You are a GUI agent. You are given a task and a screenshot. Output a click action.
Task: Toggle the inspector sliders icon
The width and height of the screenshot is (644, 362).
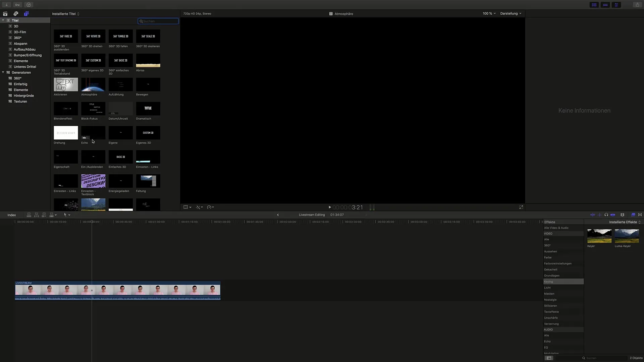click(x=616, y=5)
